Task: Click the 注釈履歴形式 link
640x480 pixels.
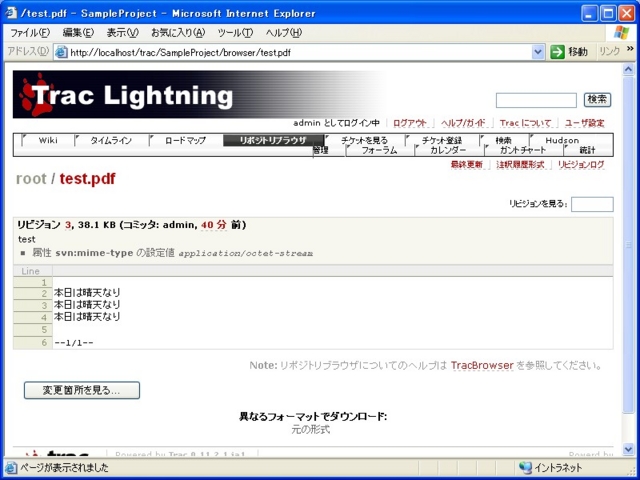Action: 520,164
